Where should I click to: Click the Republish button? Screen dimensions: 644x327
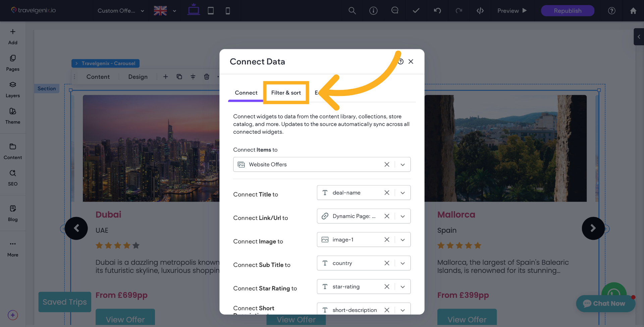[568, 11]
